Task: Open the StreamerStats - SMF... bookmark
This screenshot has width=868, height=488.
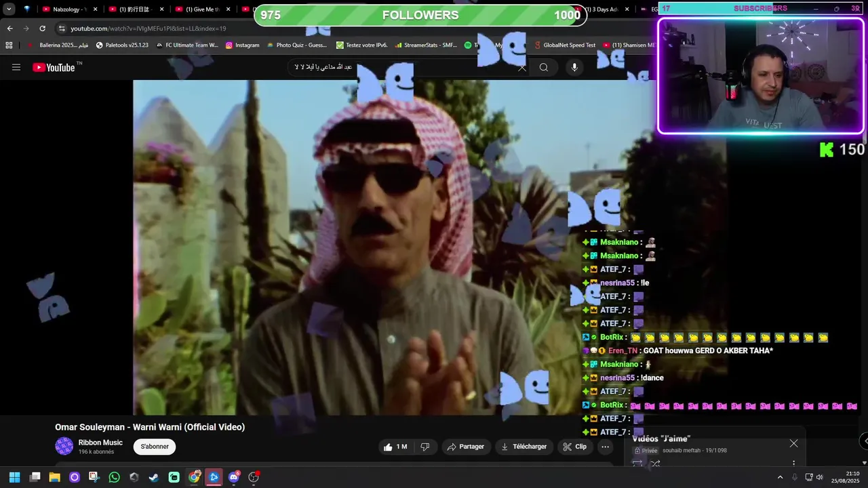Action: pyautogui.click(x=426, y=45)
